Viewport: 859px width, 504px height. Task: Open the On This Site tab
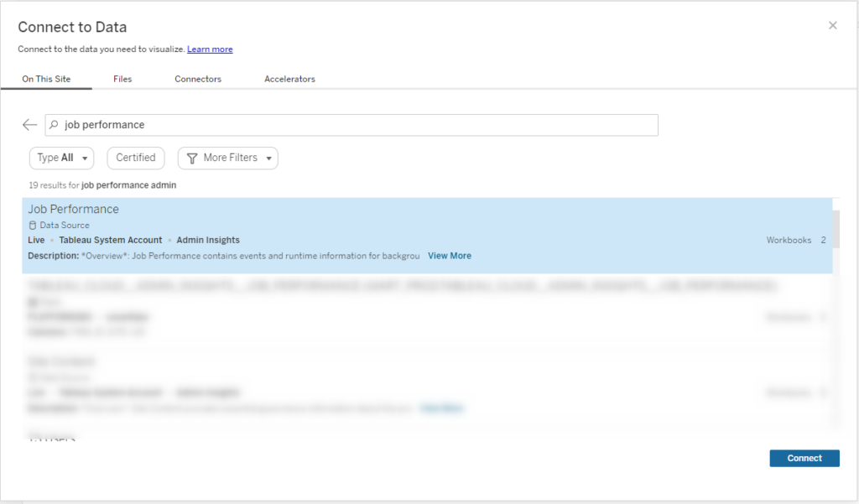click(48, 78)
